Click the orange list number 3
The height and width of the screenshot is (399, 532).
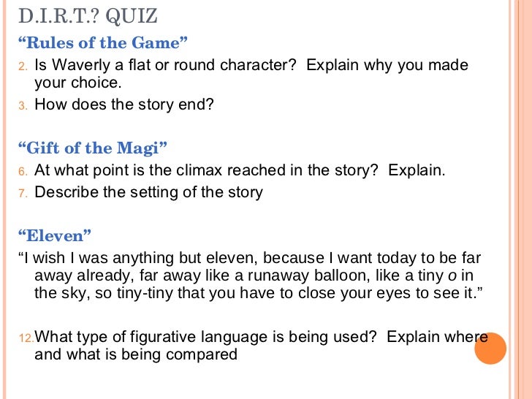click(23, 105)
